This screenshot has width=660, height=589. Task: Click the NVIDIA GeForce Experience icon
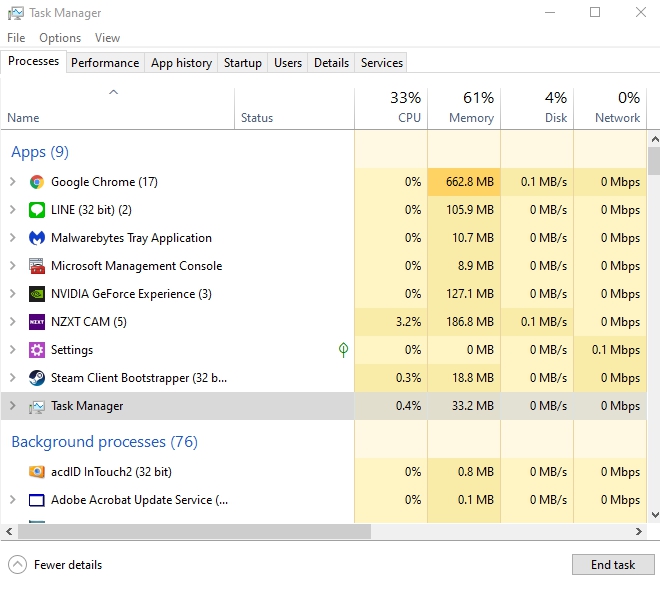point(37,294)
